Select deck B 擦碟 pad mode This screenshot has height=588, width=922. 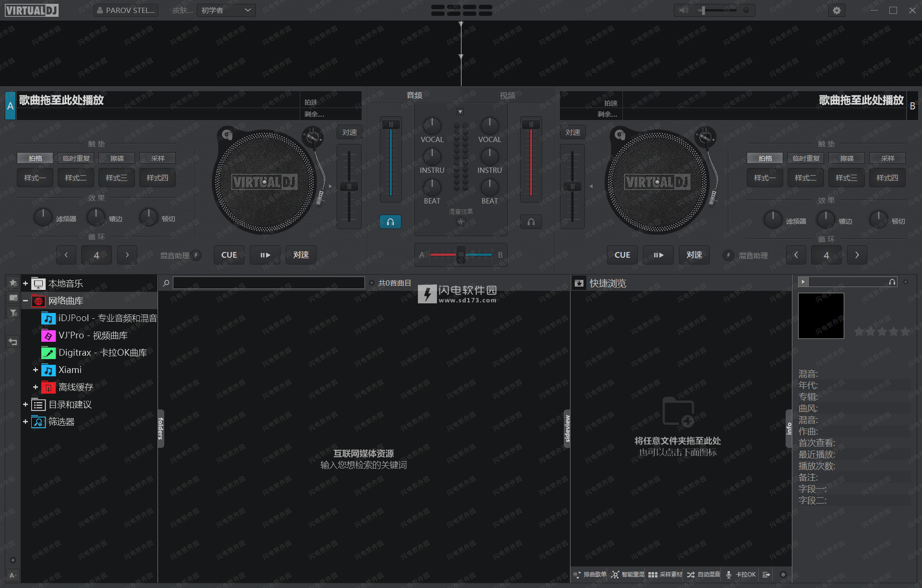(847, 158)
